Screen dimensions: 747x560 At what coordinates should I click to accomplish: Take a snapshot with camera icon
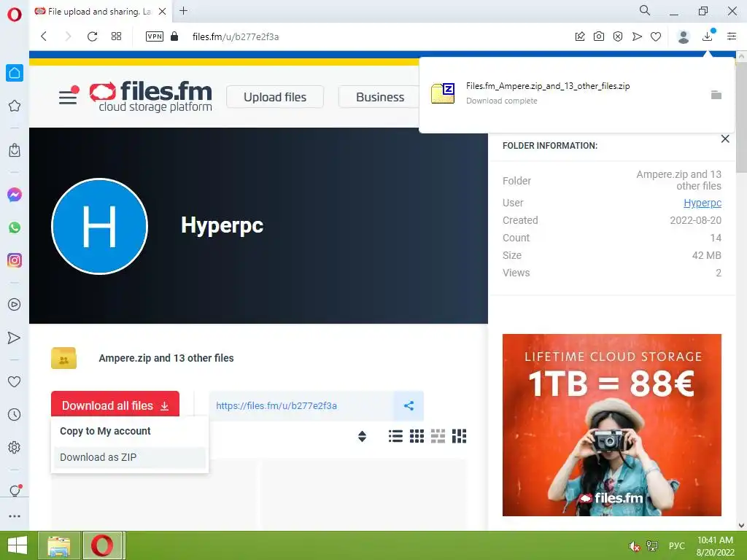coord(599,36)
